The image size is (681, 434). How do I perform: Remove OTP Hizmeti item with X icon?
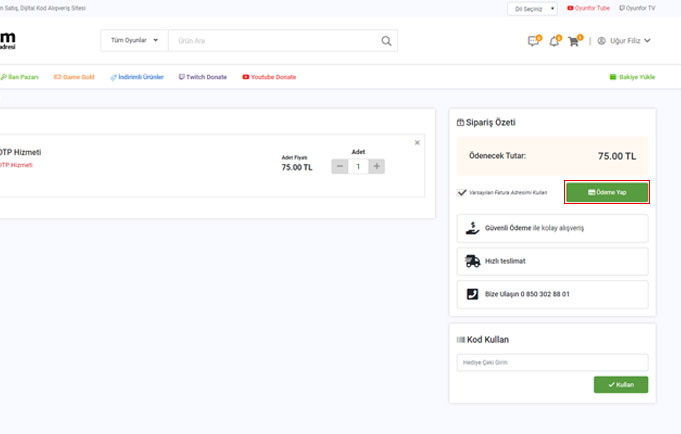(417, 142)
